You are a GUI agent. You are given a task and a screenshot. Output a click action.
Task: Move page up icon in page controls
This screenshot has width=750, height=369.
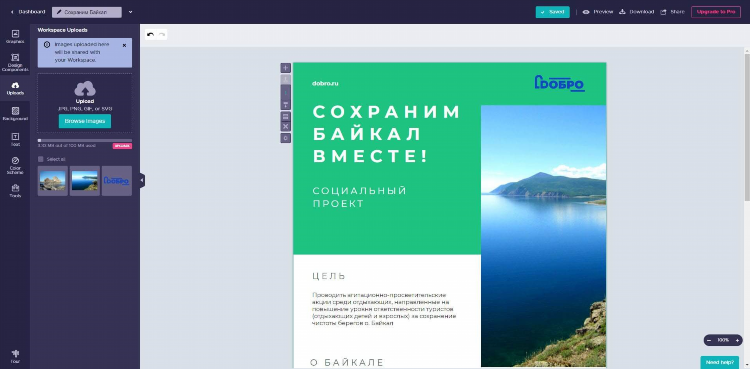pyautogui.click(x=286, y=79)
